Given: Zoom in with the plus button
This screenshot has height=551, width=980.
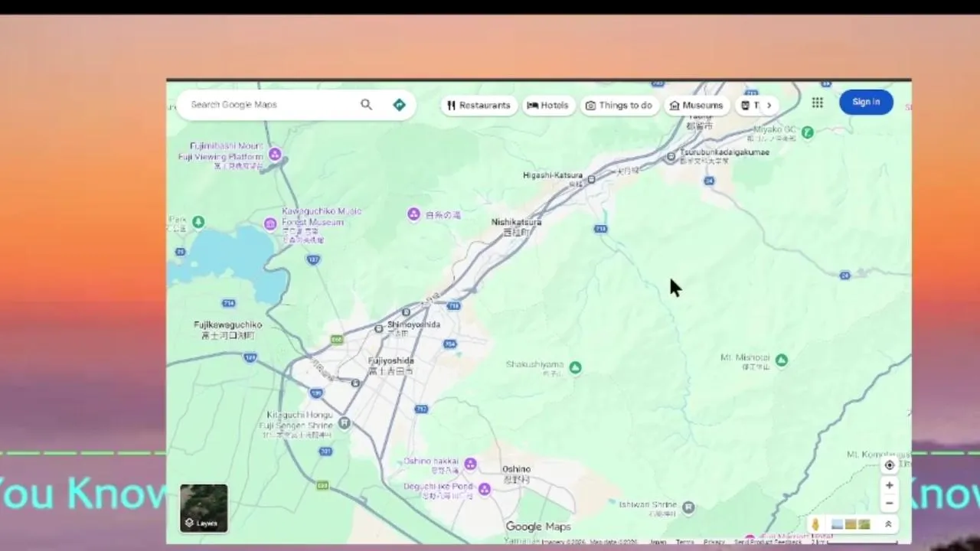Looking at the screenshot, I should point(890,485).
